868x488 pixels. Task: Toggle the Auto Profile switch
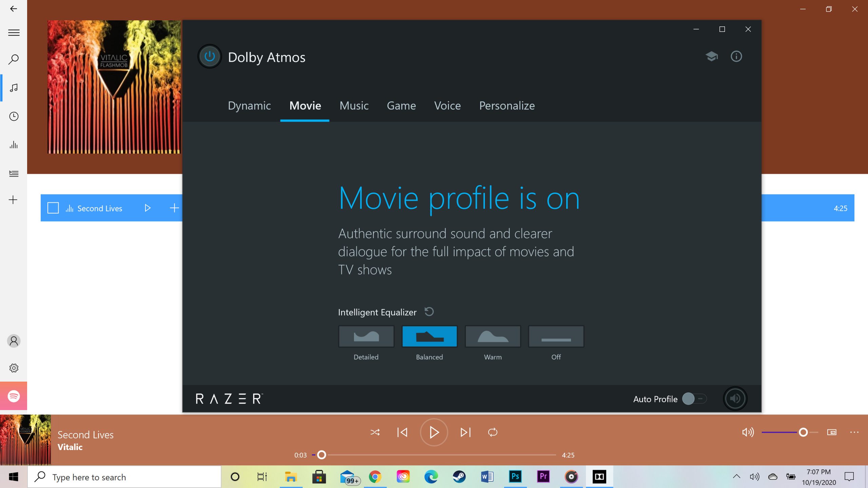click(694, 399)
